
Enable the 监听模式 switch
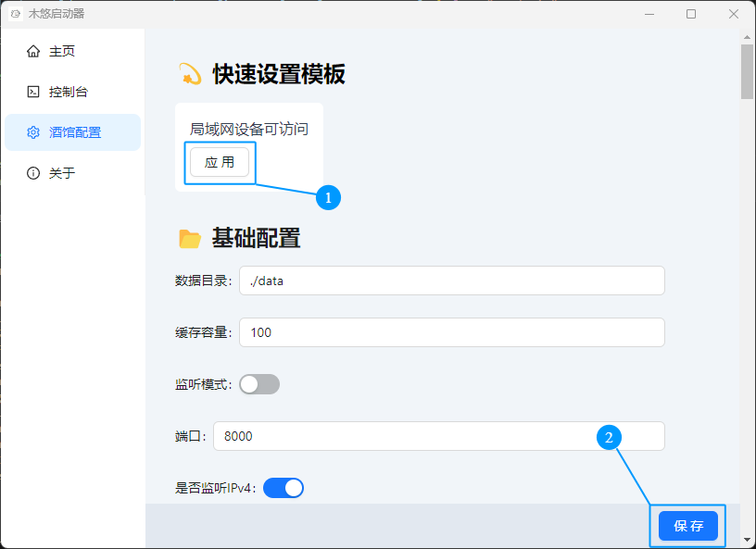tap(259, 384)
